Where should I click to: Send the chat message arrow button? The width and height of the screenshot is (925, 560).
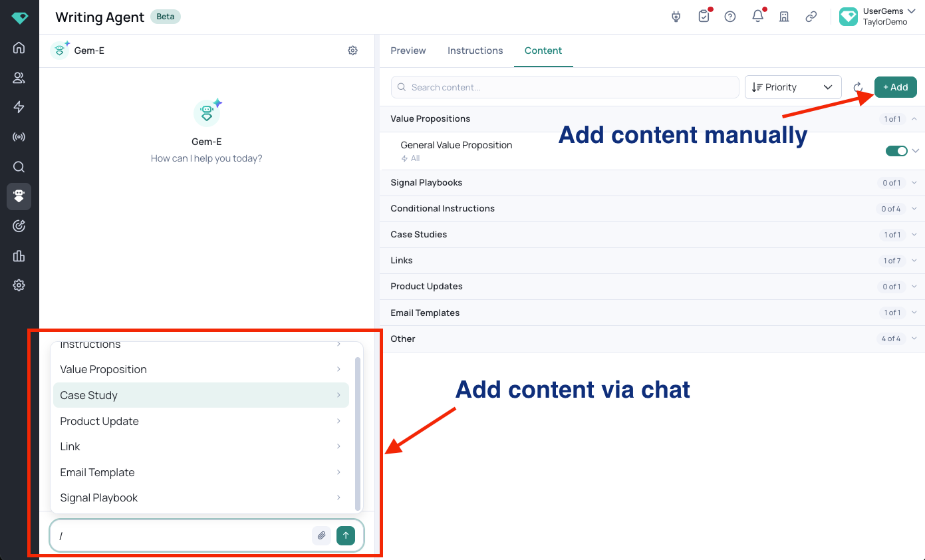[346, 535]
